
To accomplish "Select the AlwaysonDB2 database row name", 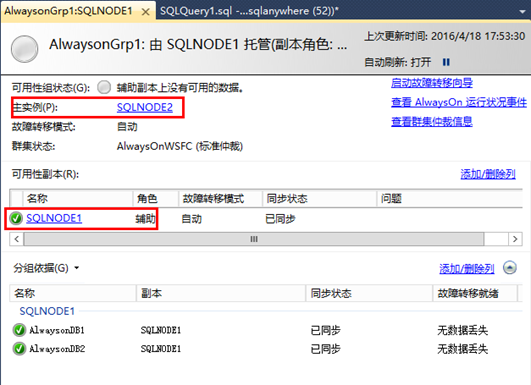I will click(57, 348).
